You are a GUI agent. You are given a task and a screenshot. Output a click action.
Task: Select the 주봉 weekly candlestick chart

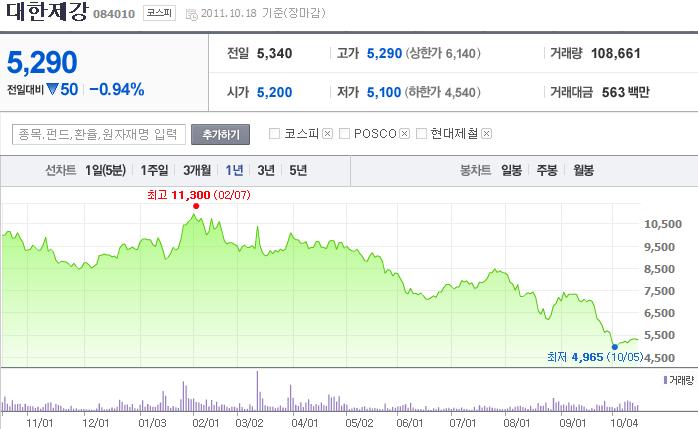click(547, 170)
